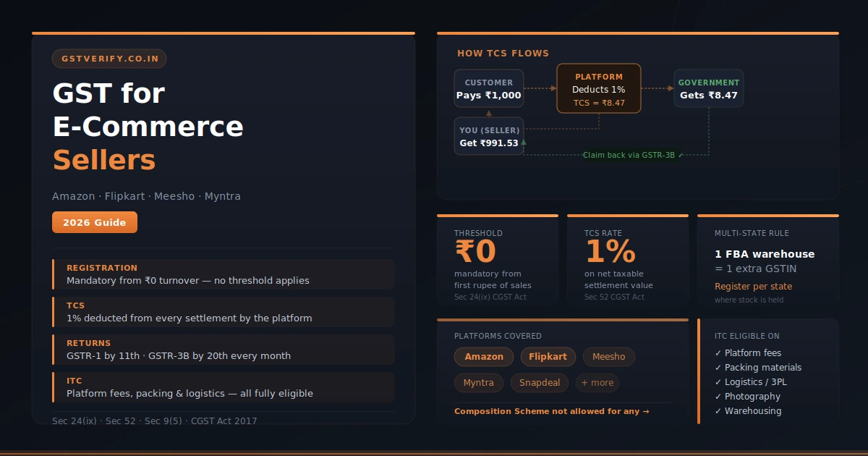Select the Snapdeal platform chip
This screenshot has height=456, width=868.
[x=540, y=383]
